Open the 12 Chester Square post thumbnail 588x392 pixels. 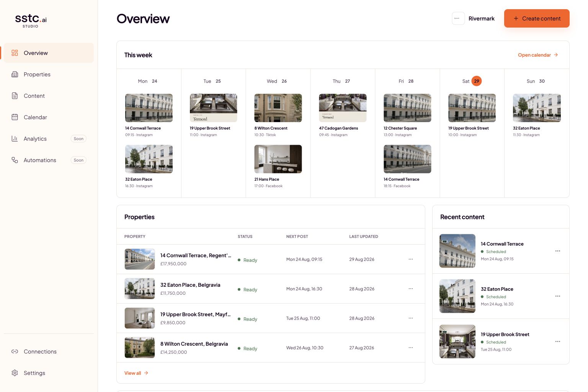click(x=408, y=108)
